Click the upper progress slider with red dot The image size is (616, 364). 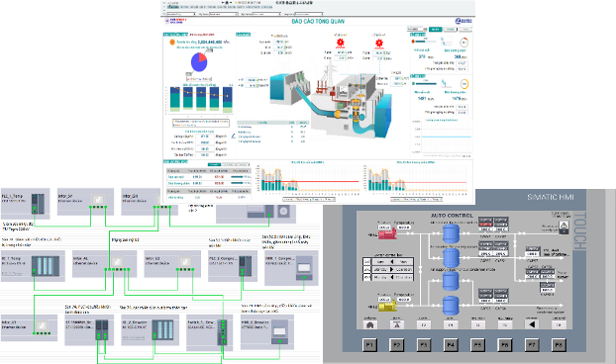point(424,42)
